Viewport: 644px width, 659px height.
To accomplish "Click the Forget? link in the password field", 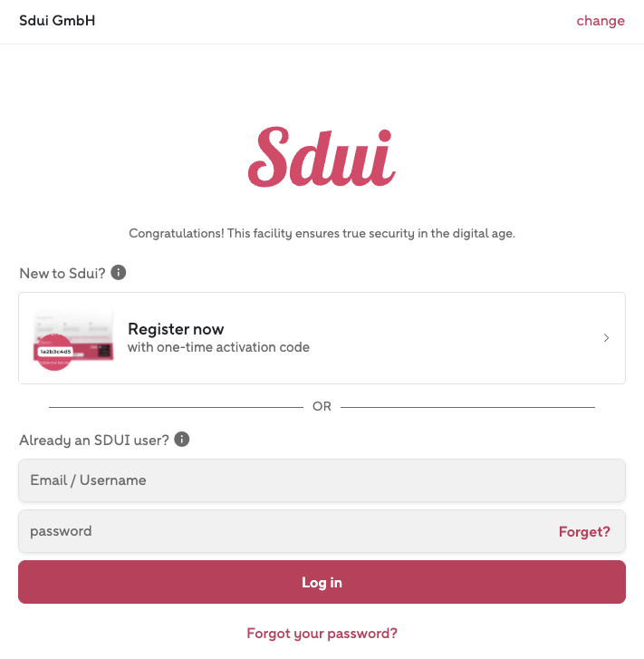I will click(x=584, y=532).
